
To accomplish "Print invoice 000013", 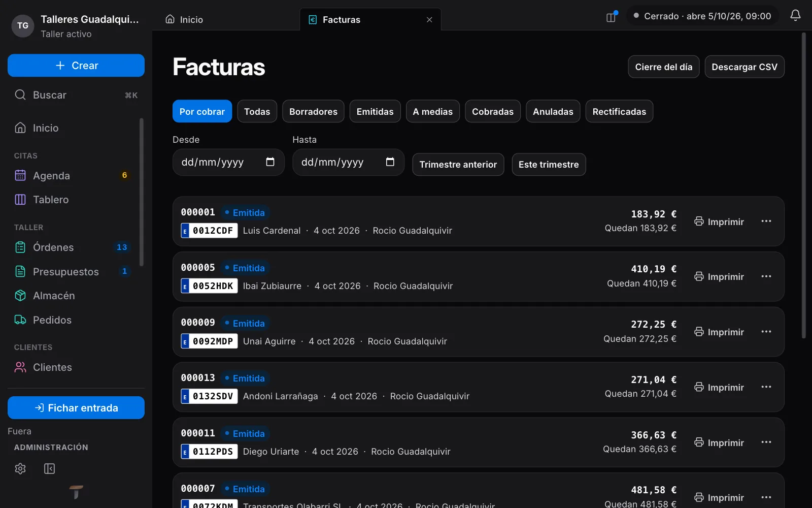I will point(719,387).
